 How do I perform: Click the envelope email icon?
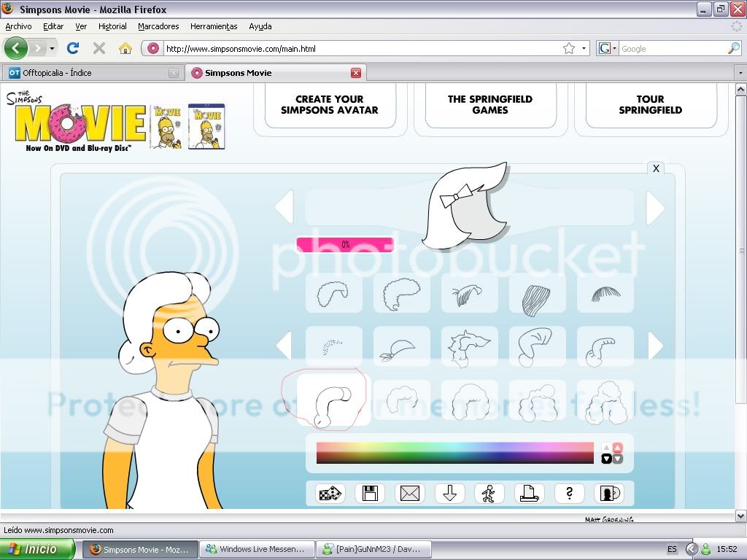coord(410,494)
